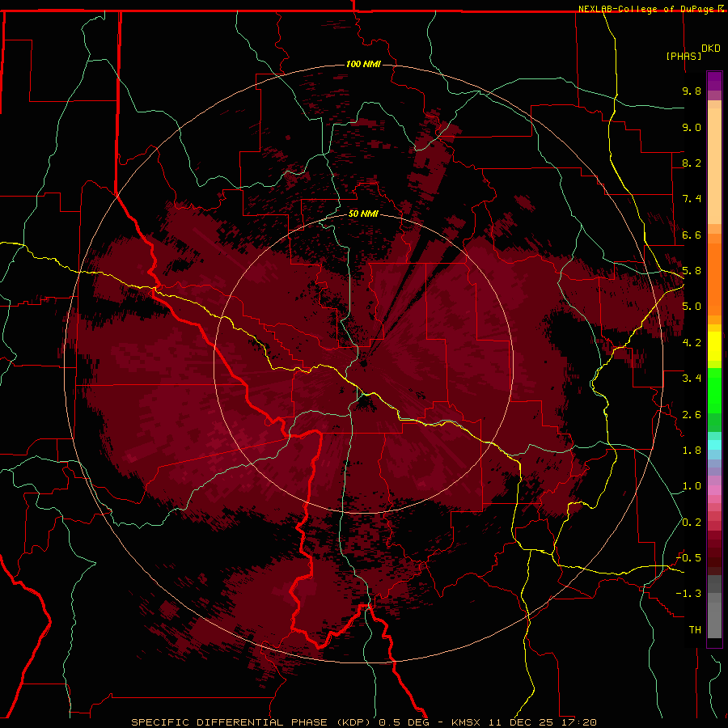Click the 7.4 value on color scale
This screenshot has height=728, width=728.
[x=692, y=199]
